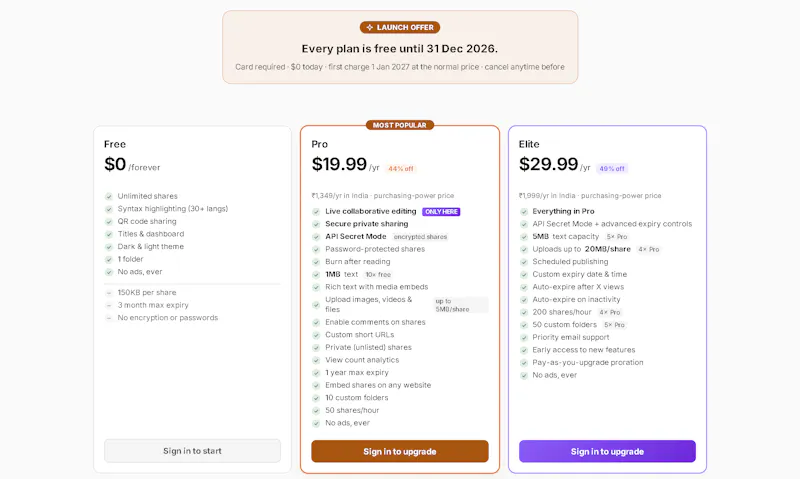This screenshot has height=479, width=800.
Task: Click the 44% off discount tag
Action: tap(401, 169)
